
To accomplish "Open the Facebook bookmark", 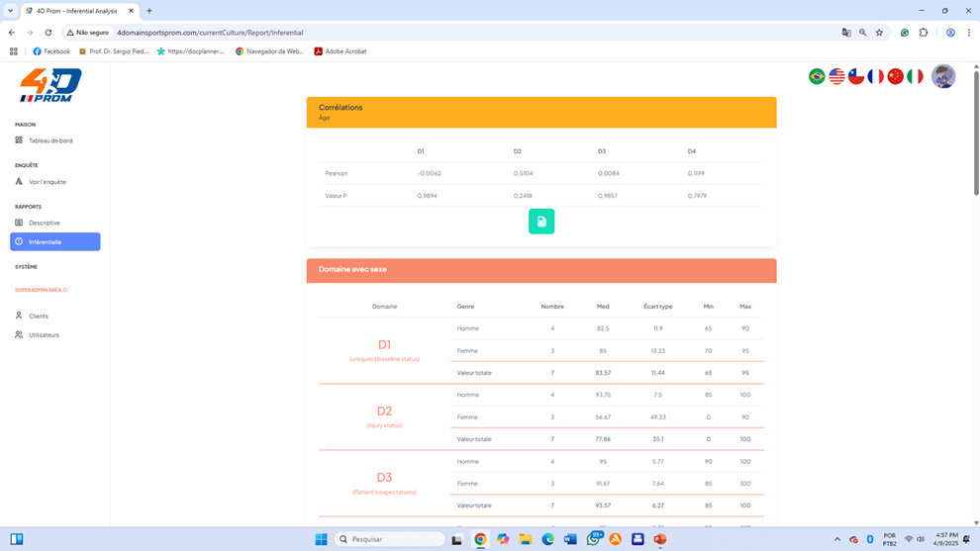I will pyautogui.click(x=51, y=51).
